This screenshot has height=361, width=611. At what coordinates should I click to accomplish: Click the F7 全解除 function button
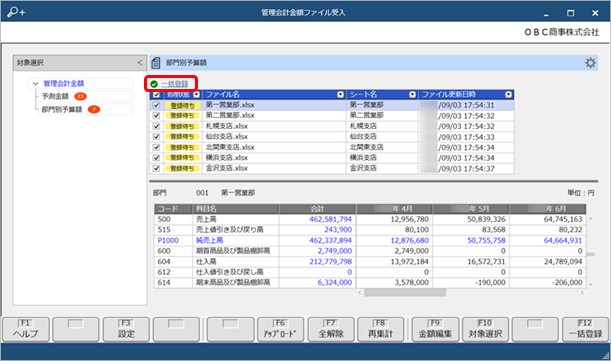click(331, 329)
